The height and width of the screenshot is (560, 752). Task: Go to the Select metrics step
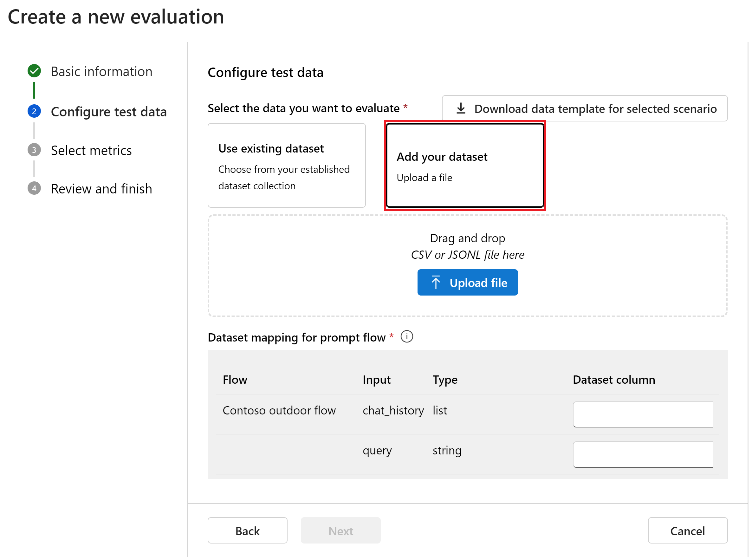point(91,150)
